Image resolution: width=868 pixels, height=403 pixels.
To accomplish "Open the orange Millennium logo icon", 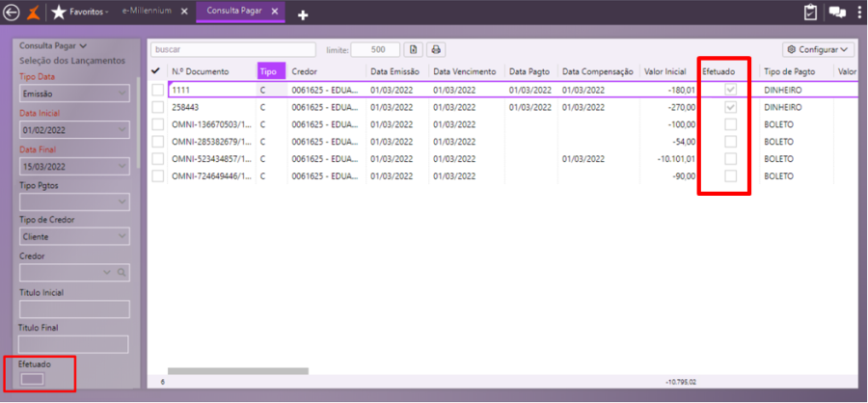I will click(x=33, y=13).
